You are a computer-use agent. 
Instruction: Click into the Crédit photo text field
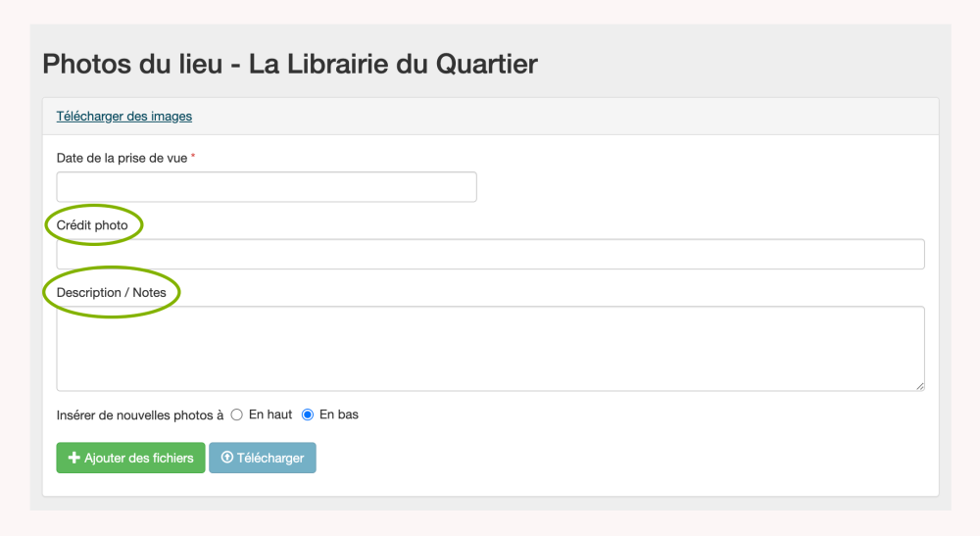[490, 254]
